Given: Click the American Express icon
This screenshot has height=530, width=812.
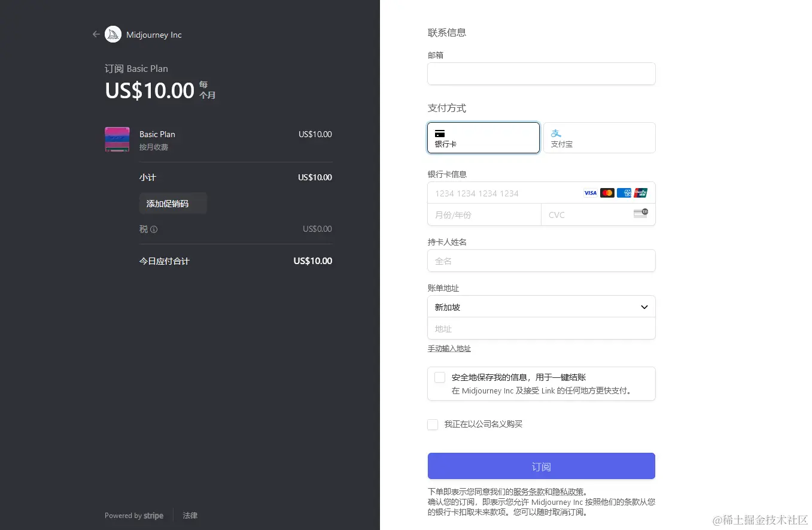Looking at the screenshot, I should pos(624,193).
